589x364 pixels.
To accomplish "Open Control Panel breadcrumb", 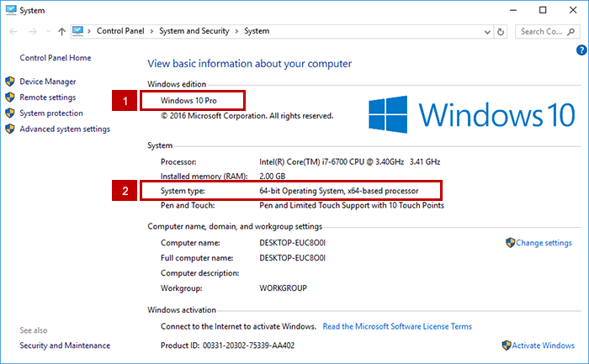I will point(120,31).
